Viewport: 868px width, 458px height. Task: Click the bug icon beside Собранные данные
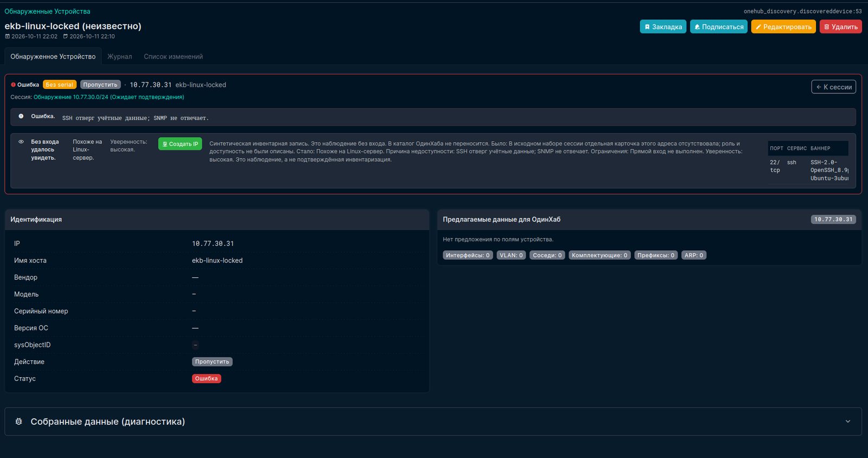pyautogui.click(x=18, y=422)
